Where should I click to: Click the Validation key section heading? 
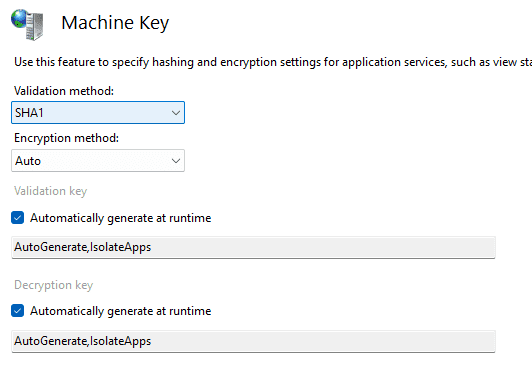[51, 191]
